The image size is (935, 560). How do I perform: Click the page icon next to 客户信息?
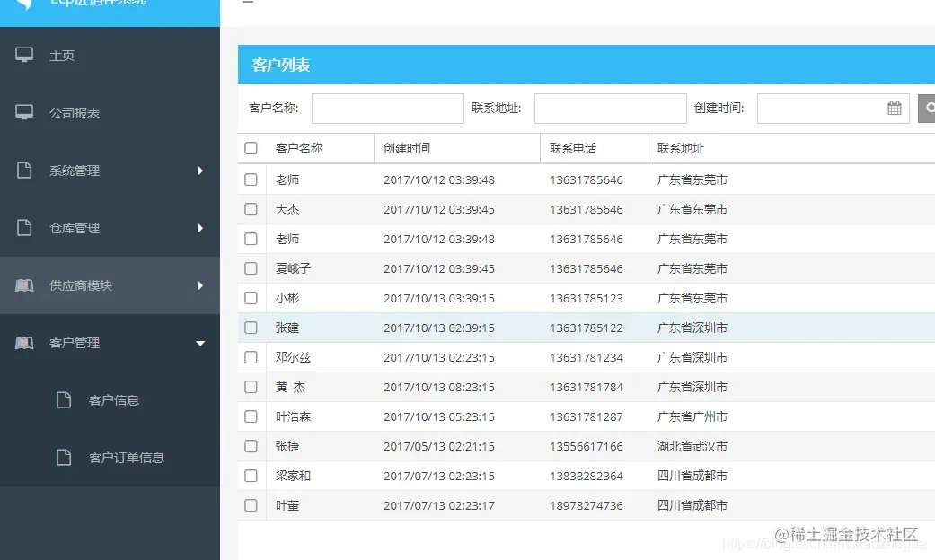tap(63, 399)
